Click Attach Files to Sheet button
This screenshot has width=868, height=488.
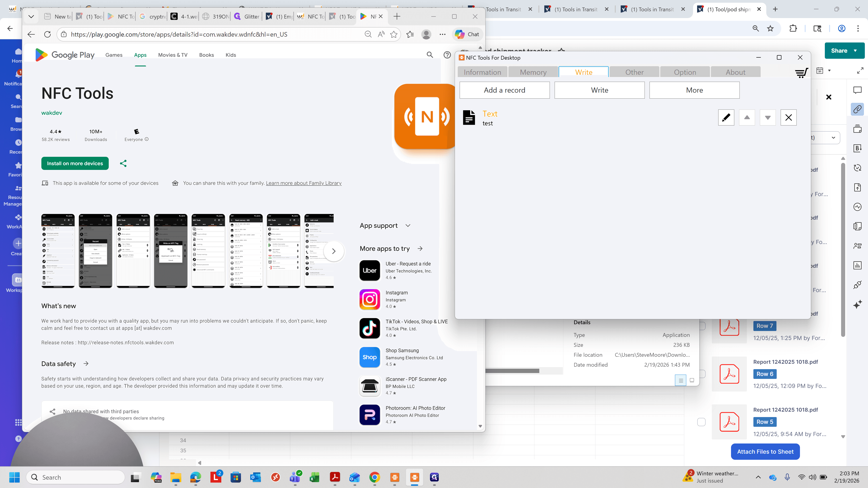click(x=765, y=452)
